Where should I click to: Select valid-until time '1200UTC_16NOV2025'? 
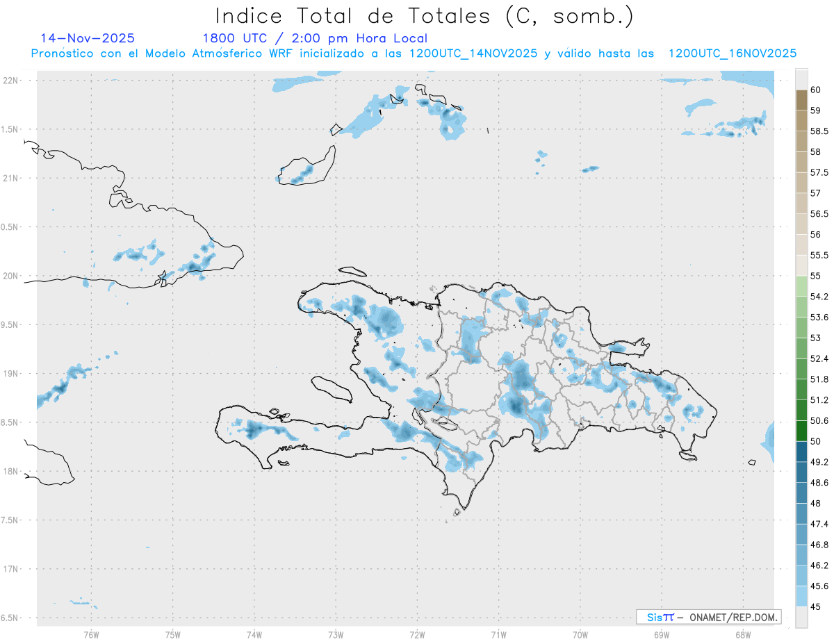pyautogui.click(x=732, y=53)
